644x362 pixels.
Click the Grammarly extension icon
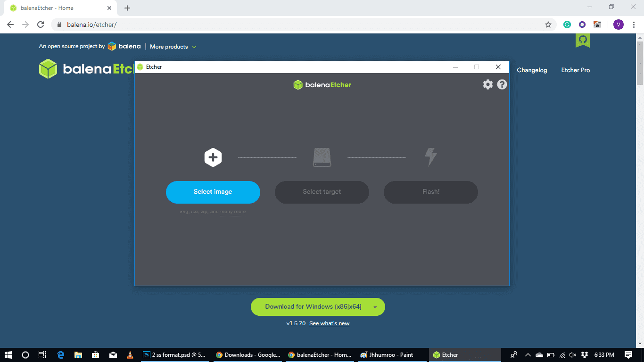pyautogui.click(x=567, y=24)
